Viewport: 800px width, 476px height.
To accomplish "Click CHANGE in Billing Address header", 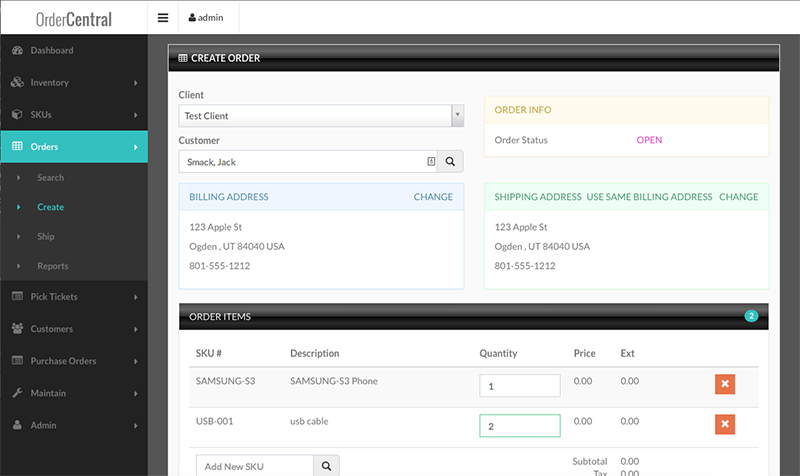I will click(x=433, y=197).
